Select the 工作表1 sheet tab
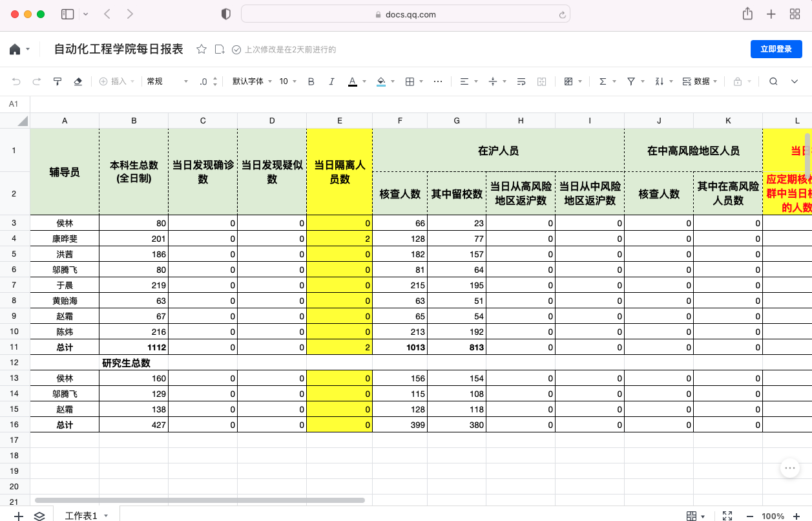Viewport: 812px width, 521px height. (x=81, y=515)
